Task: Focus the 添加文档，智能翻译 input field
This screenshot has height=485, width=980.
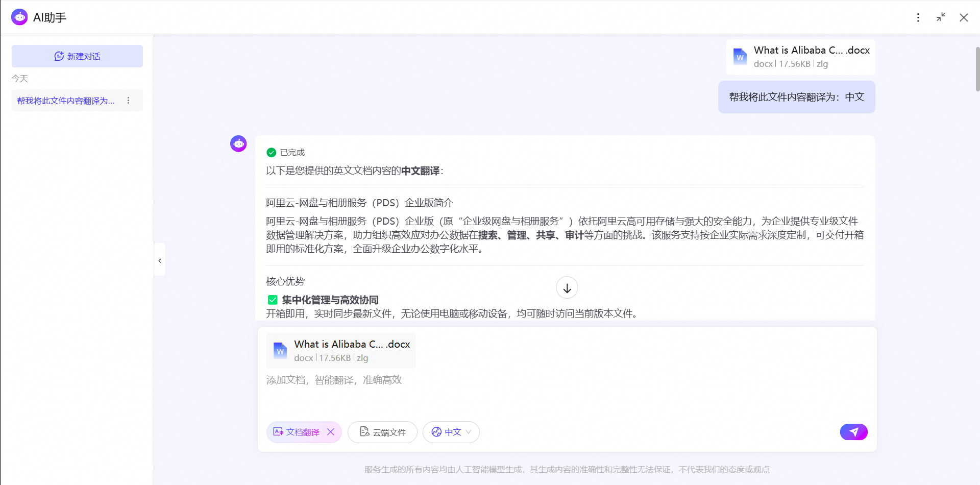Action: pyautogui.click(x=567, y=380)
